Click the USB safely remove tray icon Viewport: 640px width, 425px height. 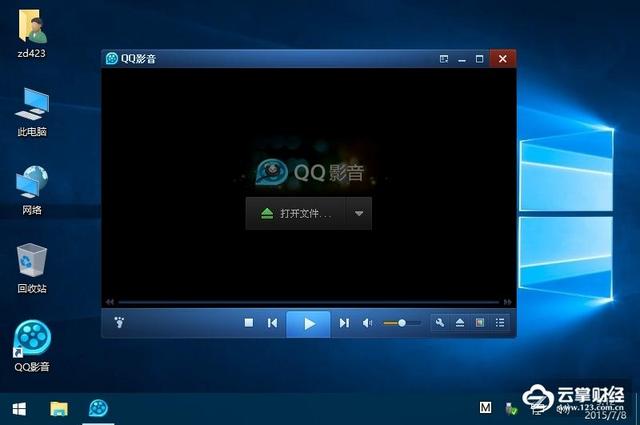click(511, 409)
